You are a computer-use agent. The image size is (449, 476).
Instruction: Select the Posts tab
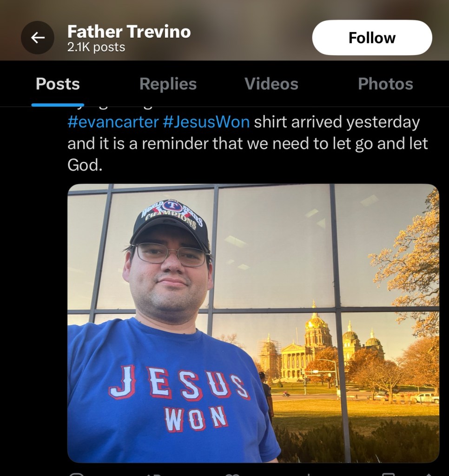point(58,84)
